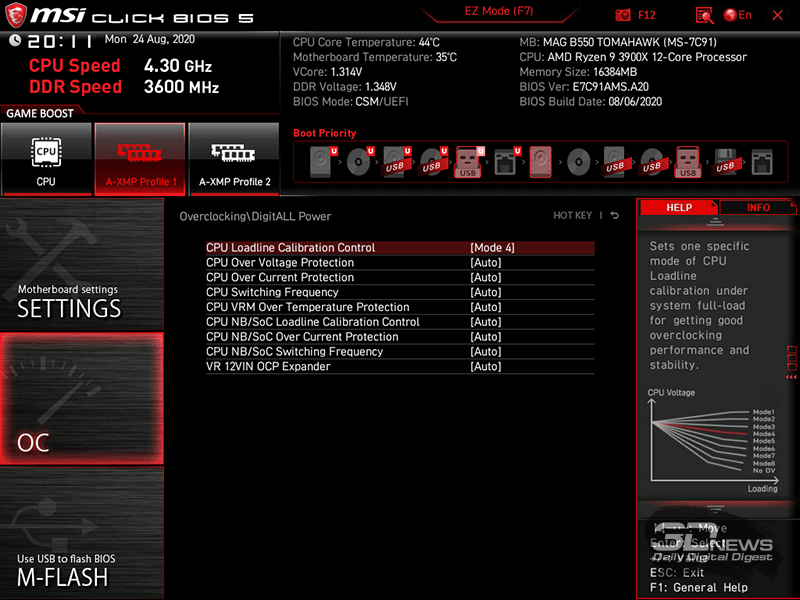Open the OC overclocking section
Viewport: 800px width, 600px height.
tap(82, 398)
